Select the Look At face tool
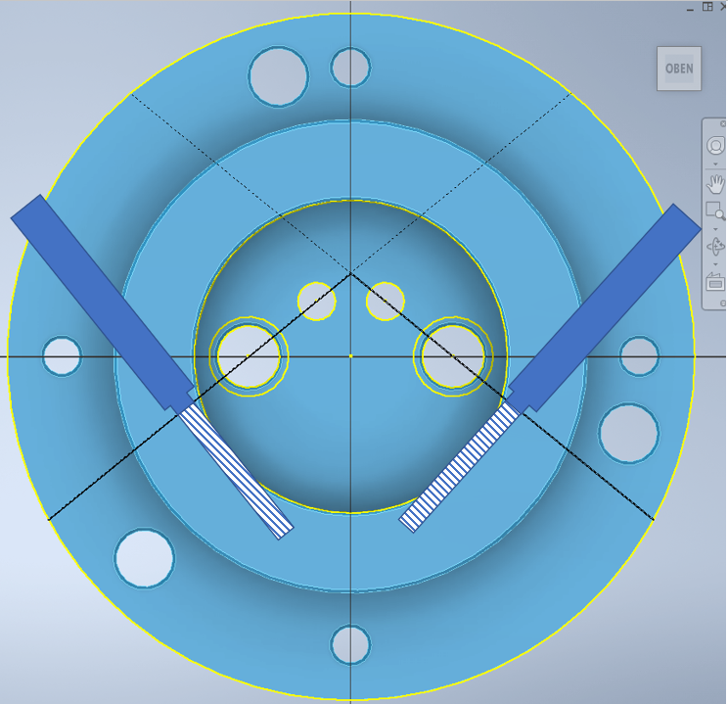 (715, 282)
